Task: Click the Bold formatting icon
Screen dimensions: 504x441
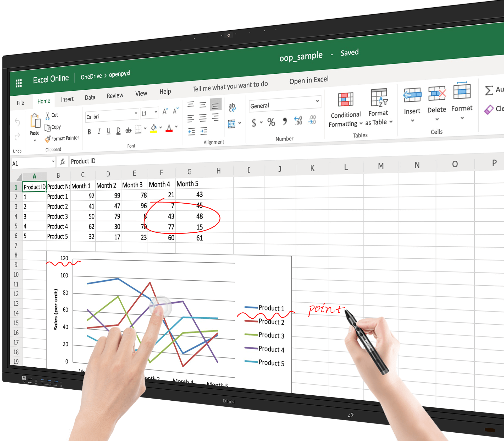Action: pos(87,130)
